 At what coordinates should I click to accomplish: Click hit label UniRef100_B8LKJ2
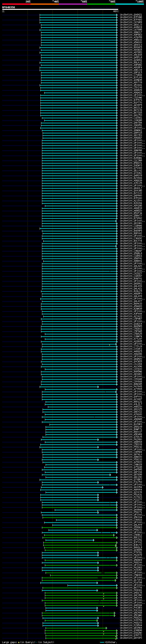131,63
